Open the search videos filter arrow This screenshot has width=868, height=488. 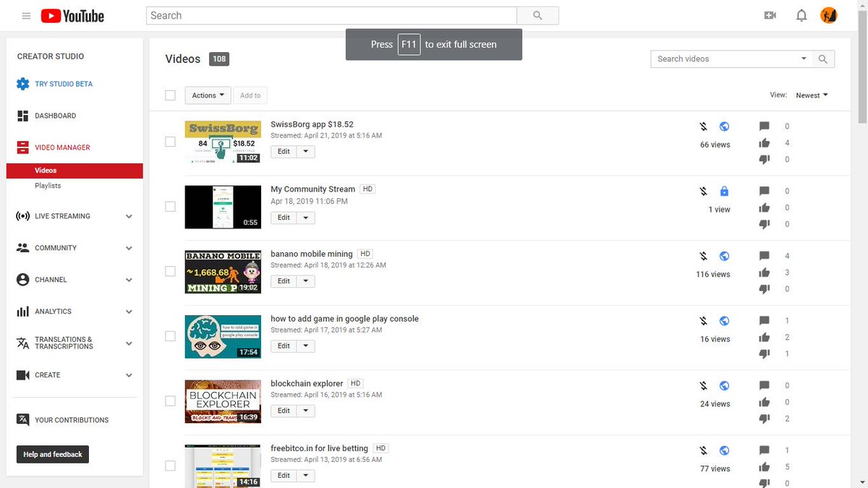tap(804, 59)
